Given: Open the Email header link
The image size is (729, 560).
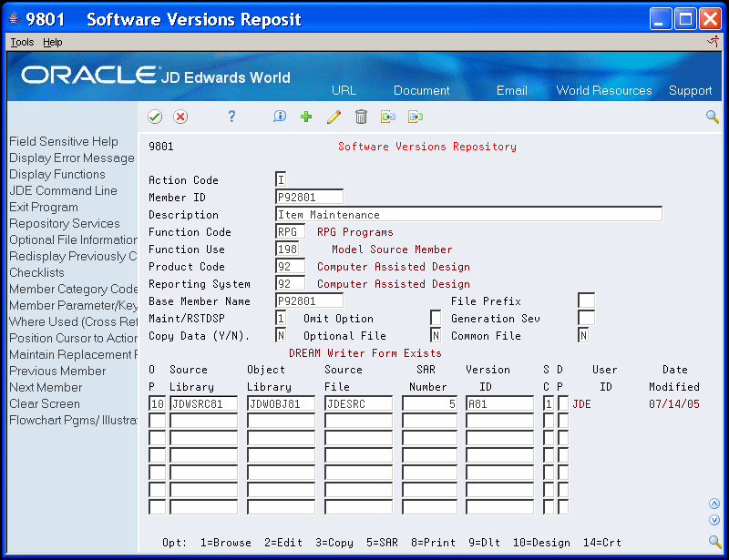Looking at the screenshot, I should (512, 90).
